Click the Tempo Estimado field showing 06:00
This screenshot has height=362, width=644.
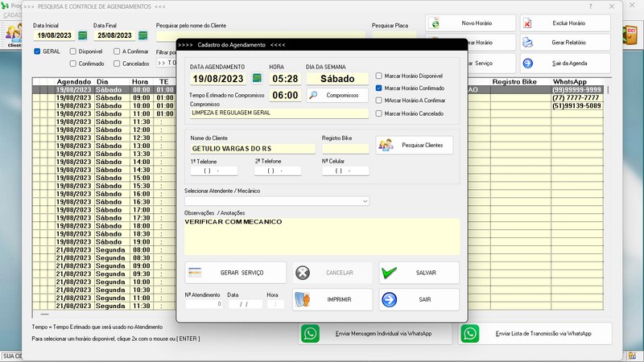click(285, 95)
